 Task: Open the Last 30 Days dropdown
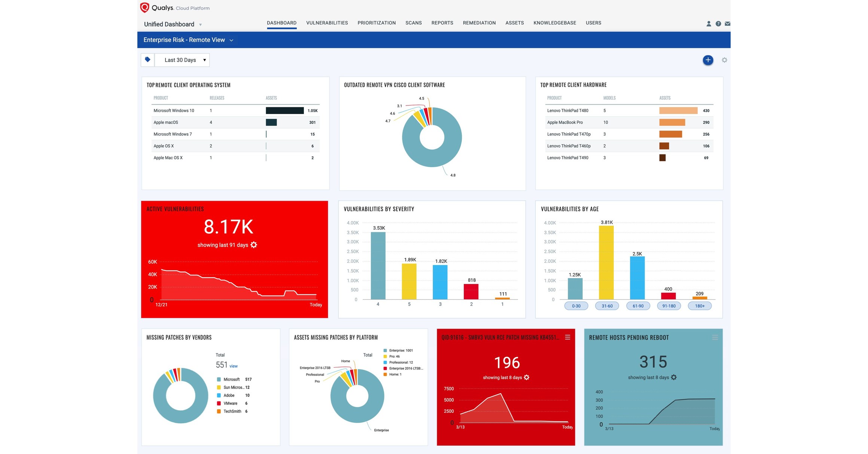[182, 59]
